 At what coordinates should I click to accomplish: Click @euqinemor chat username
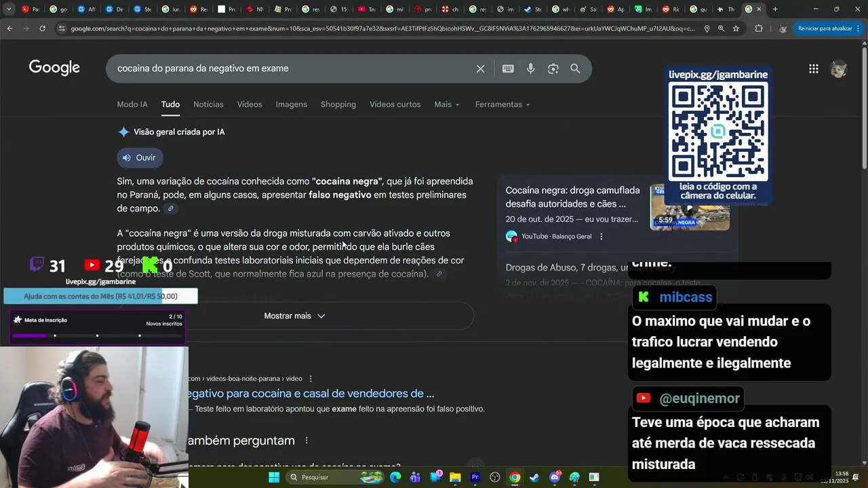[699, 398]
